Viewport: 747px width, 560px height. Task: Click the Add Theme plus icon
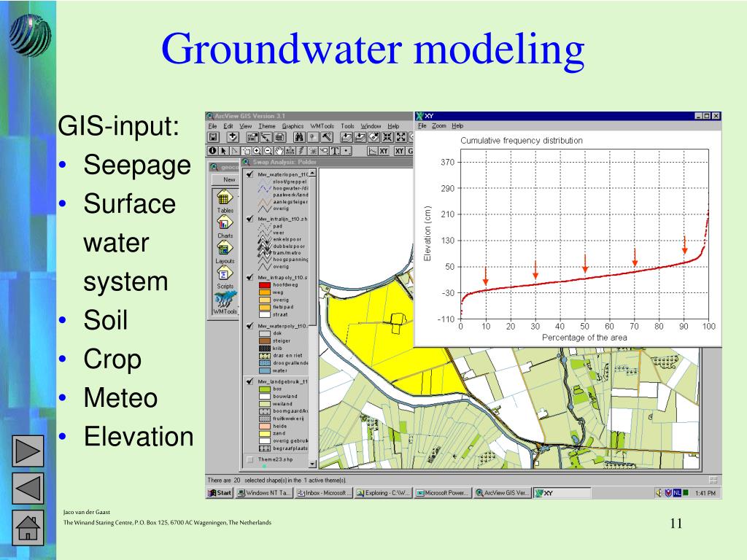coord(233,137)
